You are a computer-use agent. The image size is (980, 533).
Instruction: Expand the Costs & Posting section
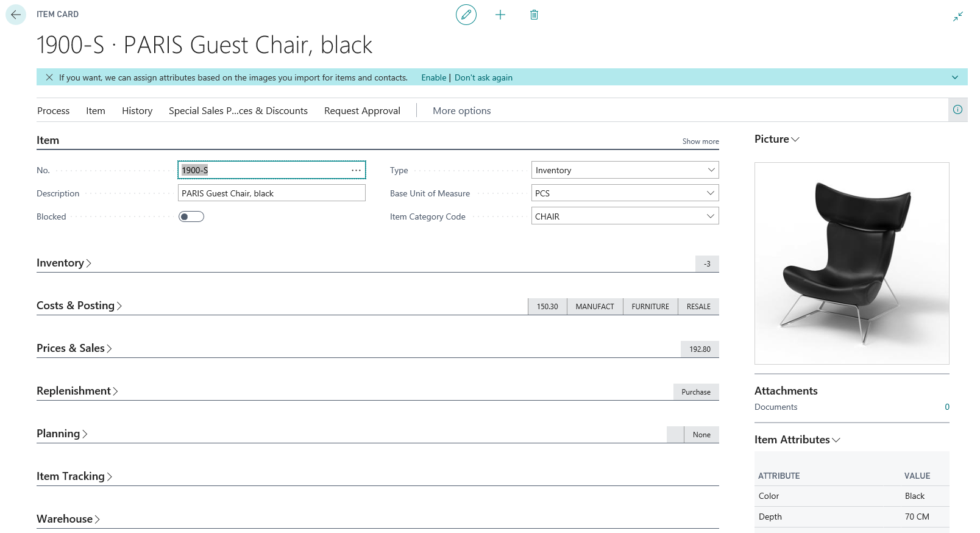coord(79,306)
